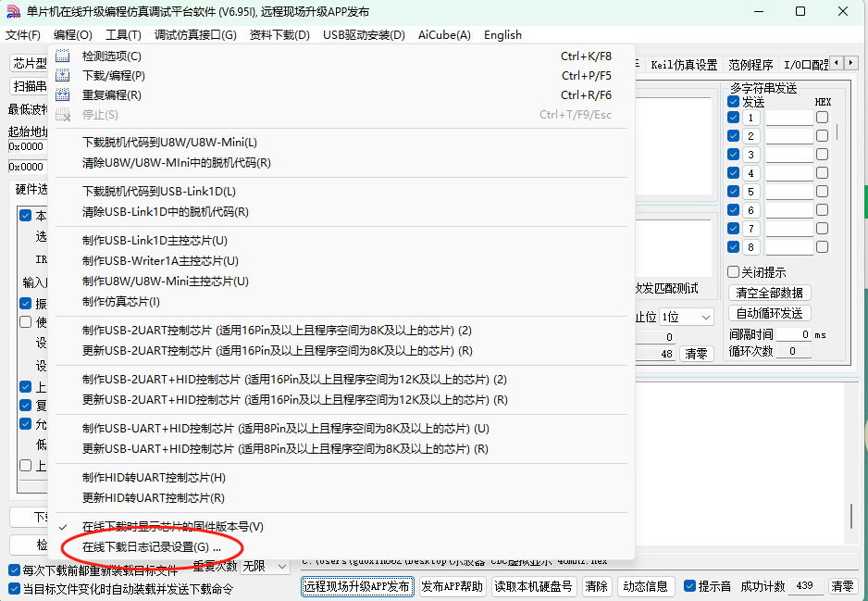868x601 pixels.
Task: Click the Download/Program (下载/编程) menu icon
Action: pyautogui.click(x=63, y=75)
